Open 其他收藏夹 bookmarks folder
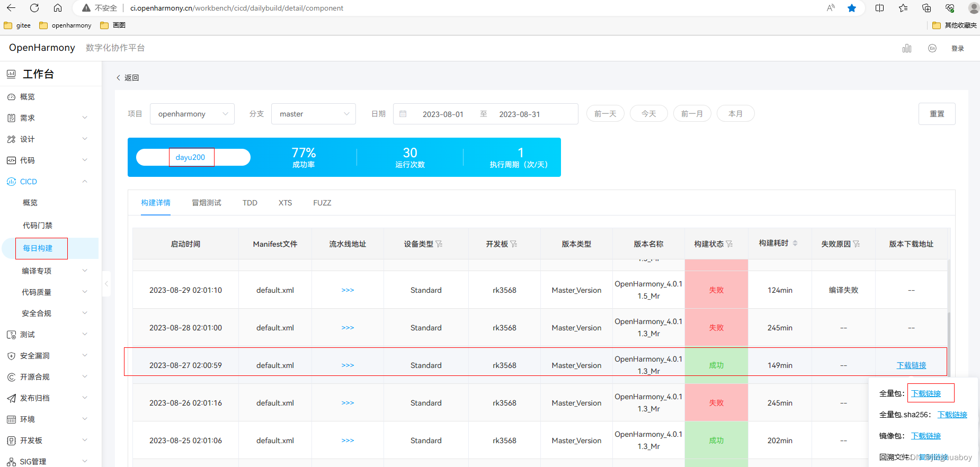980x467 pixels. pyautogui.click(x=955, y=25)
